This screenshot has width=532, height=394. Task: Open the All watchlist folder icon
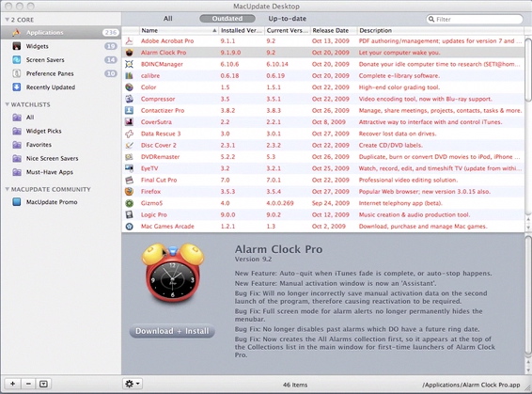coord(17,118)
